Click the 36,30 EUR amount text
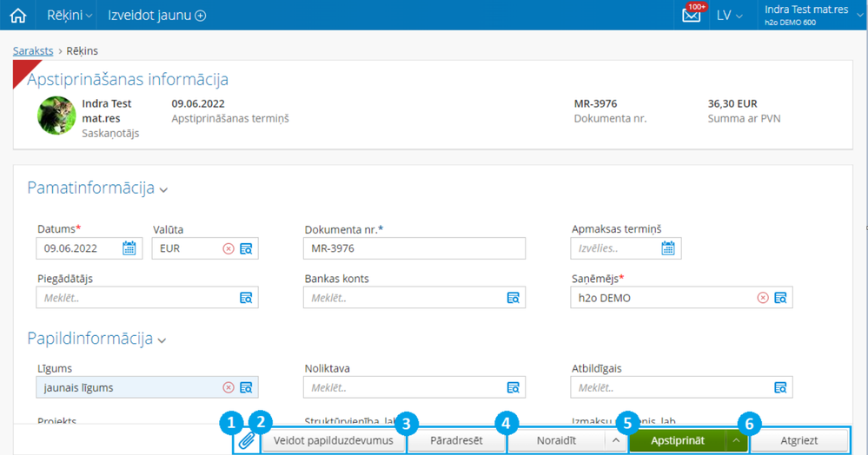Viewport: 868px width, 455px height. (x=732, y=103)
